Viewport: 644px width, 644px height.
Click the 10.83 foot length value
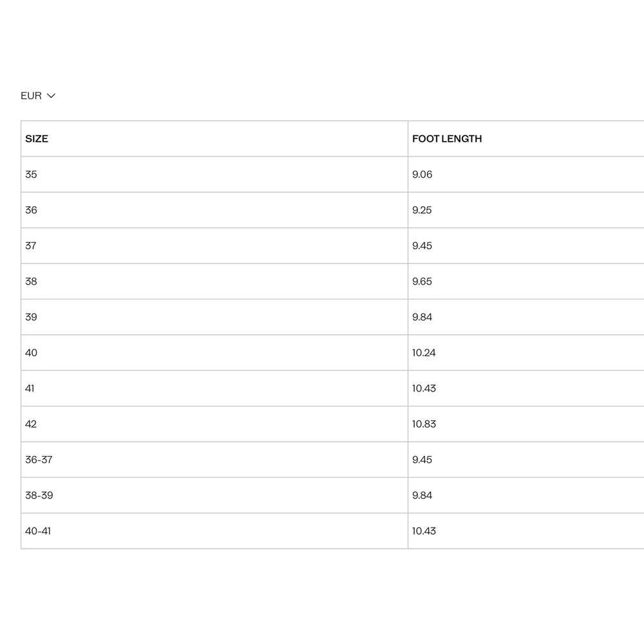pyautogui.click(x=424, y=424)
